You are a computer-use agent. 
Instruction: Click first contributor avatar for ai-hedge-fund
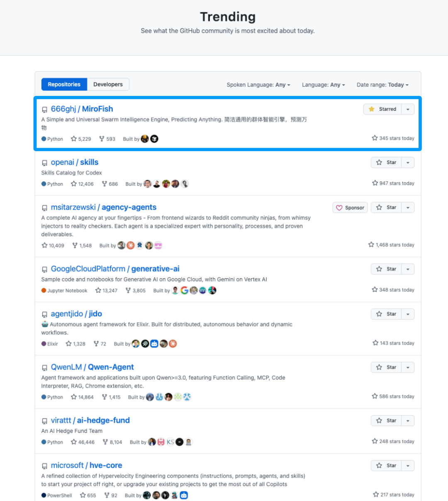coord(152,442)
